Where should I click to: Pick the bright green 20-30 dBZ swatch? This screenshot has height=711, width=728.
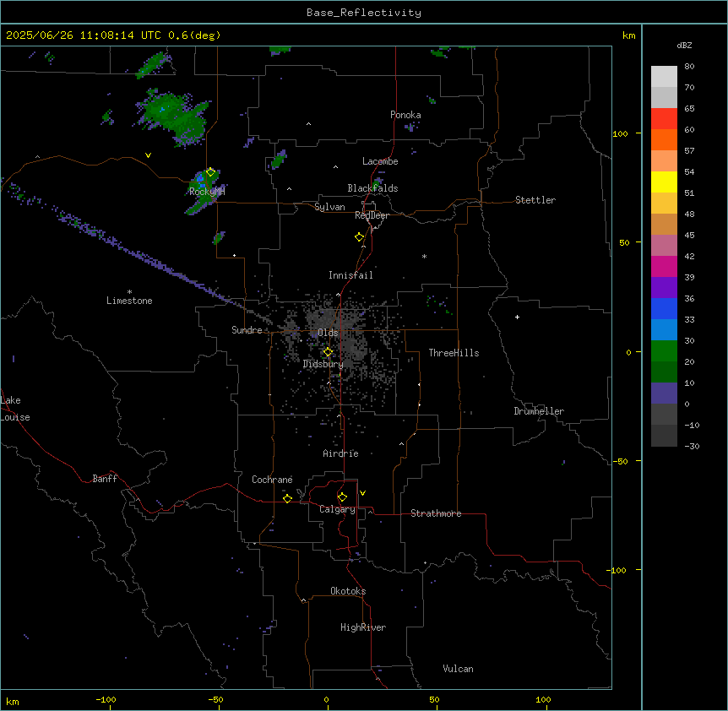pos(664,351)
